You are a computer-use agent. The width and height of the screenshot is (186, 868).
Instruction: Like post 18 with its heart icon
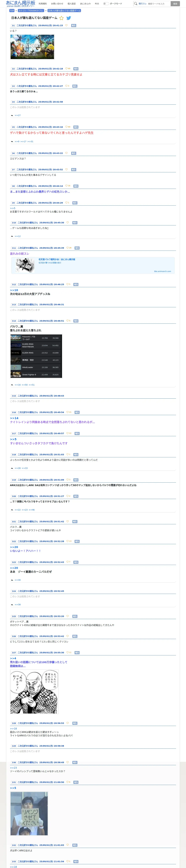point(68,455)
